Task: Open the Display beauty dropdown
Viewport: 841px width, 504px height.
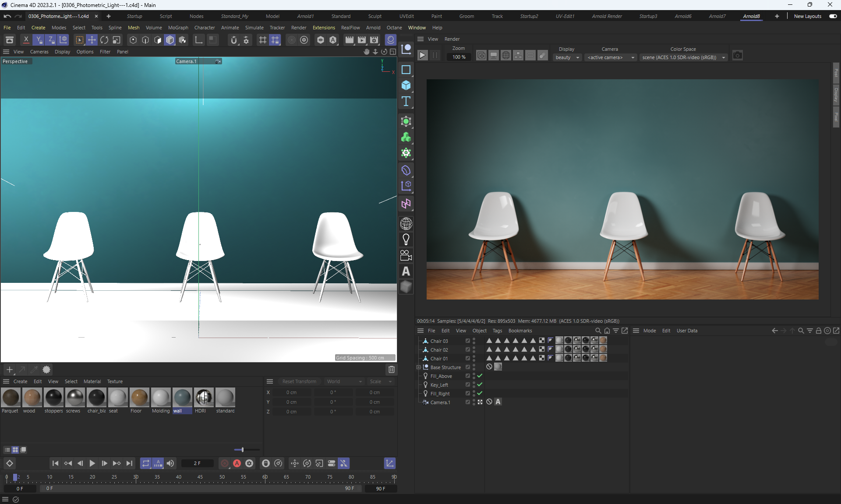Action: pyautogui.click(x=567, y=57)
